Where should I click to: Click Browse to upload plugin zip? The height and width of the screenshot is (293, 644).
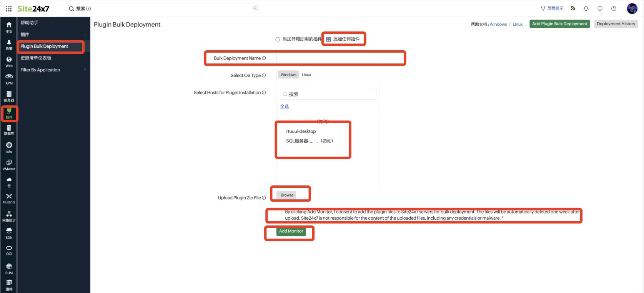pyautogui.click(x=287, y=195)
